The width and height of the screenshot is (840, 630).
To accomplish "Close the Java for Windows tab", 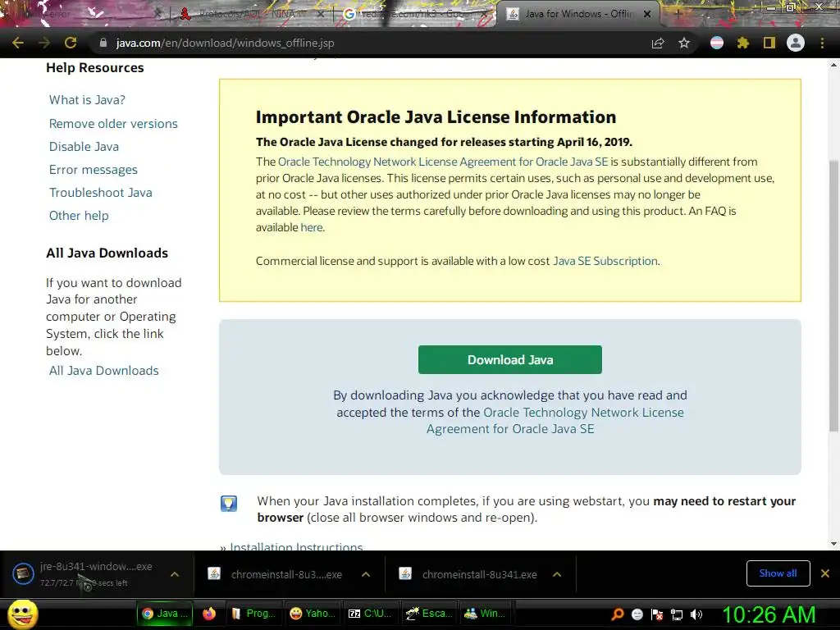I will pyautogui.click(x=647, y=14).
